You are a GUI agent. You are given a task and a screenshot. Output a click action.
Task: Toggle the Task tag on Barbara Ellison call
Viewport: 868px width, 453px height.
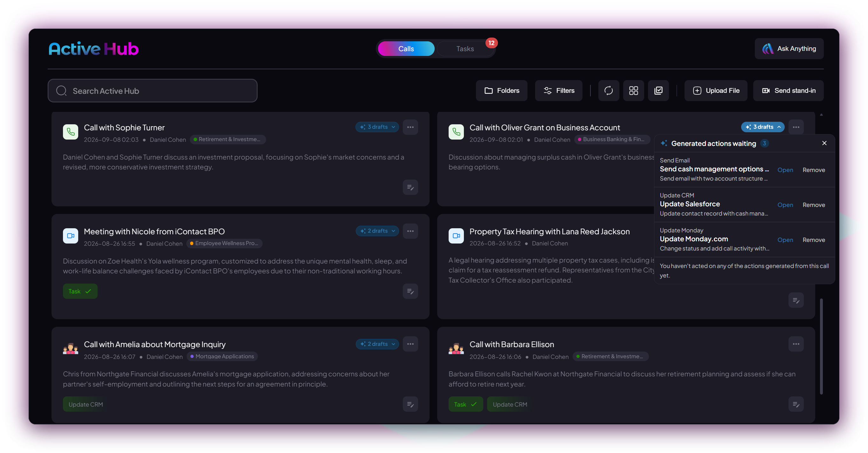tap(466, 404)
